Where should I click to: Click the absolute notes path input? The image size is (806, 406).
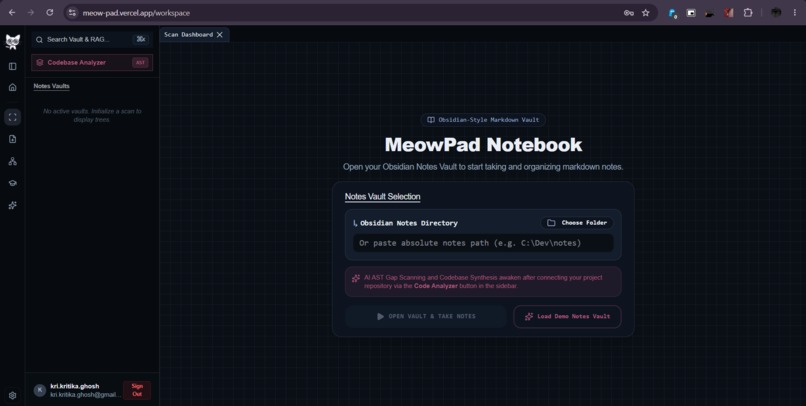(483, 243)
